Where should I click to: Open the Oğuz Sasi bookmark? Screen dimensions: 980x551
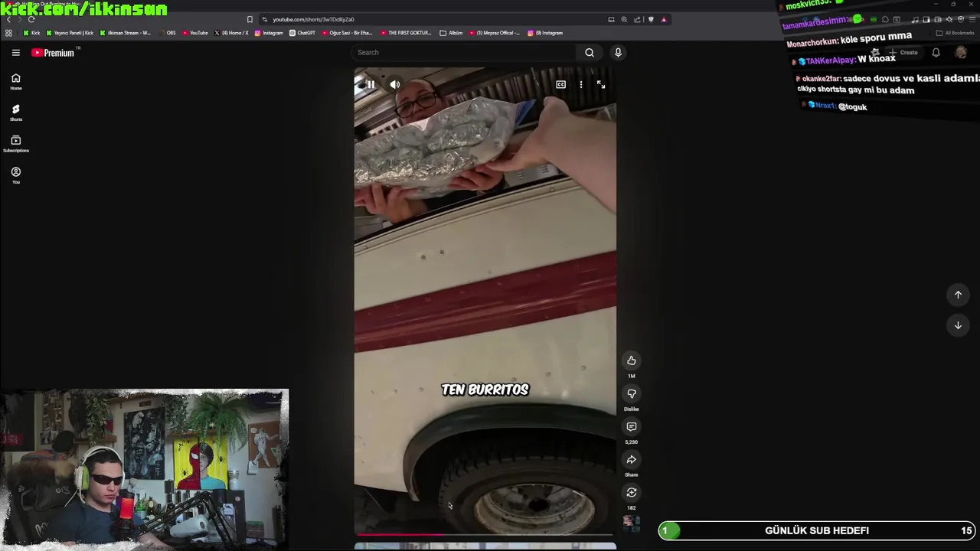(x=348, y=33)
